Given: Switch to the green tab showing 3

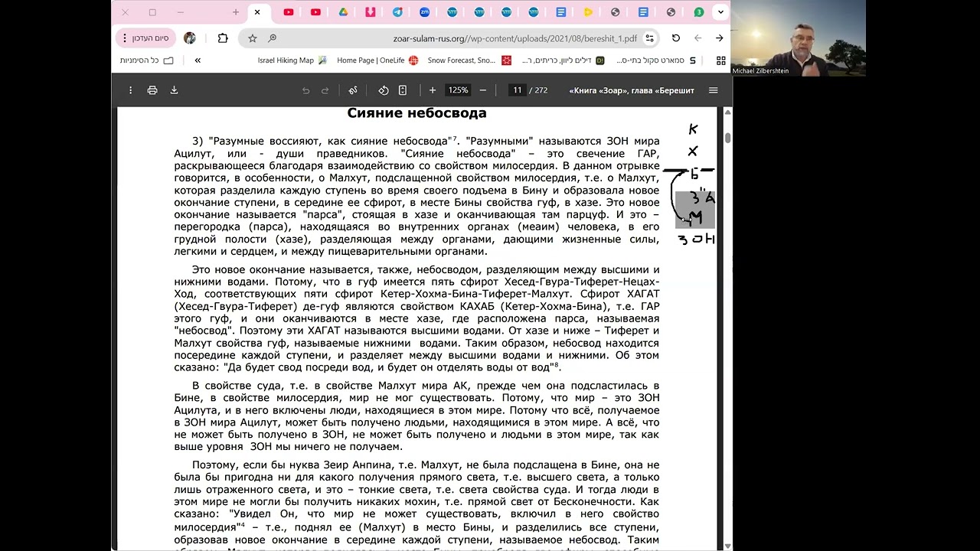Looking at the screenshot, I should (x=698, y=12).
